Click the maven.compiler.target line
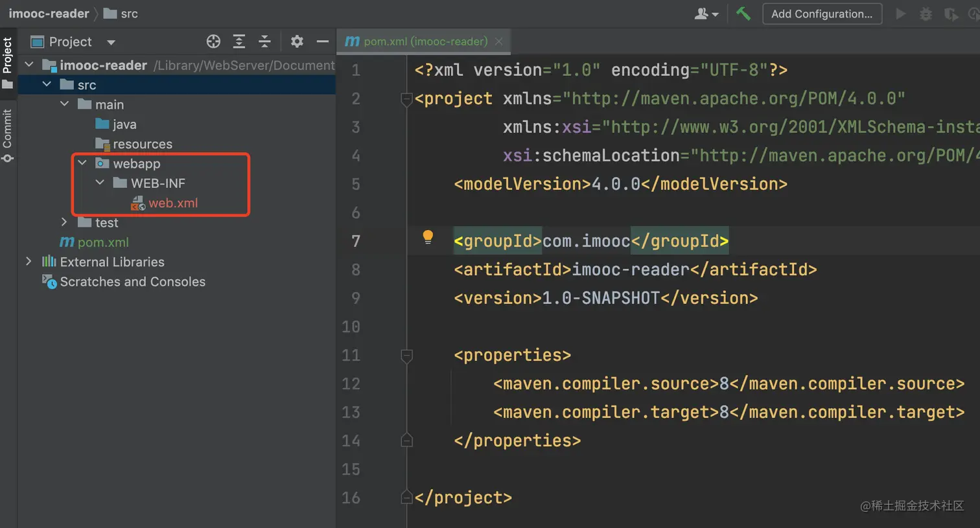The width and height of the screenshot is (980, 528). click(x=729, y=412)
